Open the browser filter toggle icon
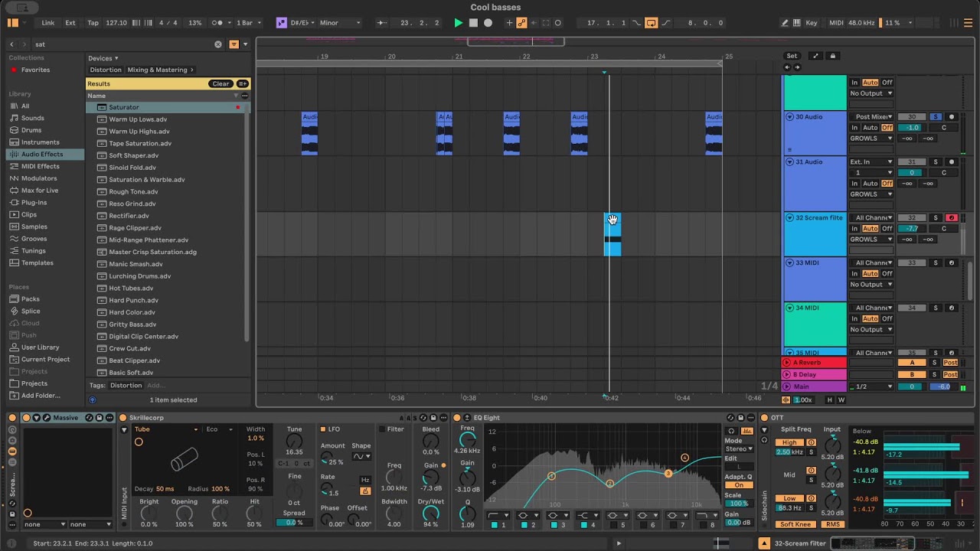 pos(234,44)
